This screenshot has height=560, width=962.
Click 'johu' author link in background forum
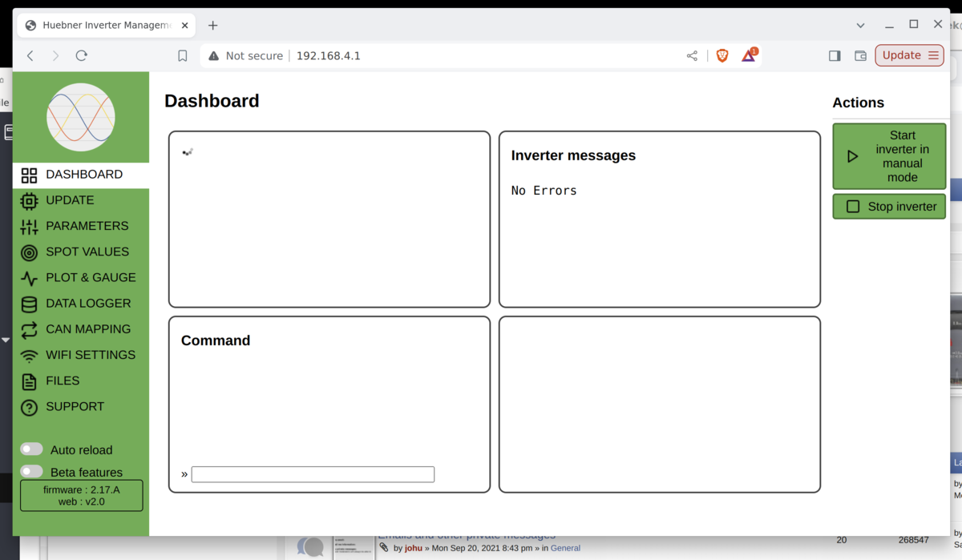413,549
